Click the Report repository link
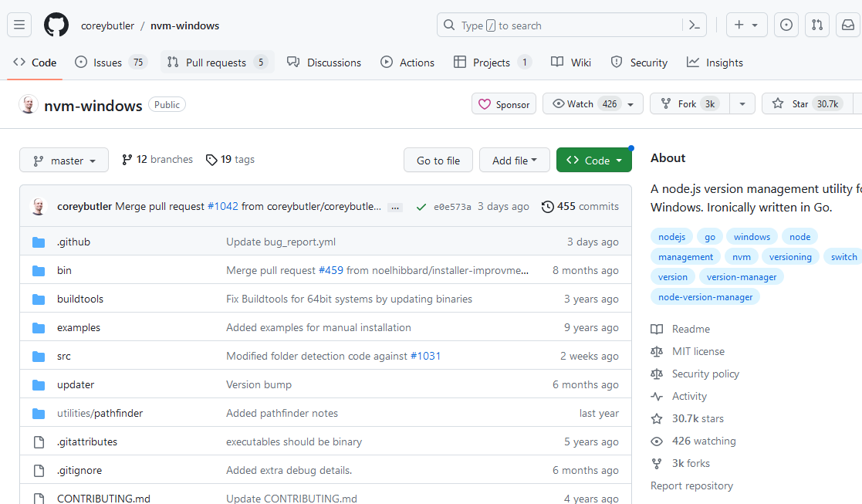 (x=691, y=486)
